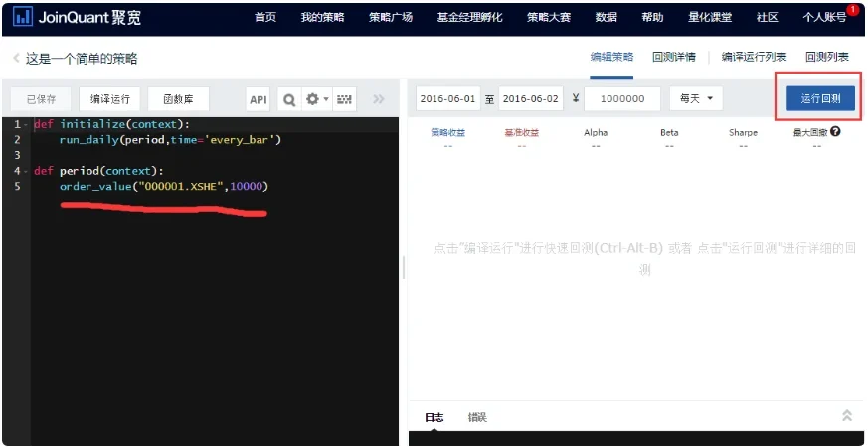Go back using the left chevron by strategy name

16,58
